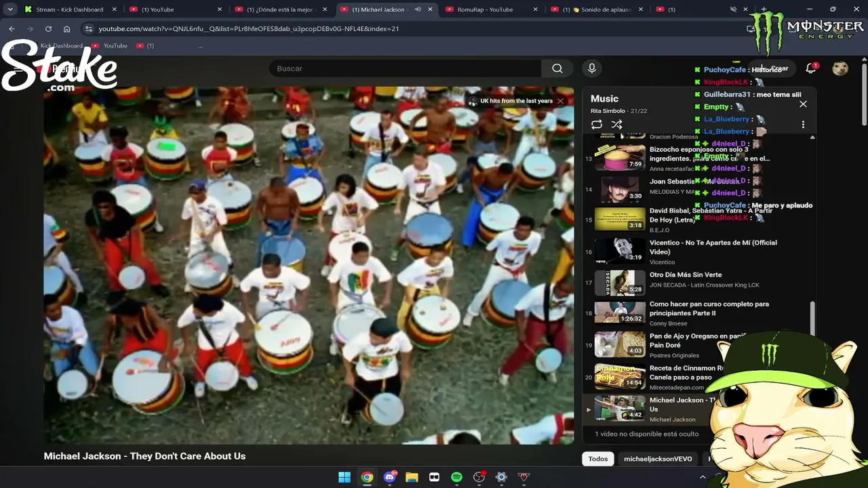The height and width of the screenshot is (488, 868).
Task: Open Receta de Cinnamon Rolls thumbnail
Action: pyautogui.click(x=620, y=376)
